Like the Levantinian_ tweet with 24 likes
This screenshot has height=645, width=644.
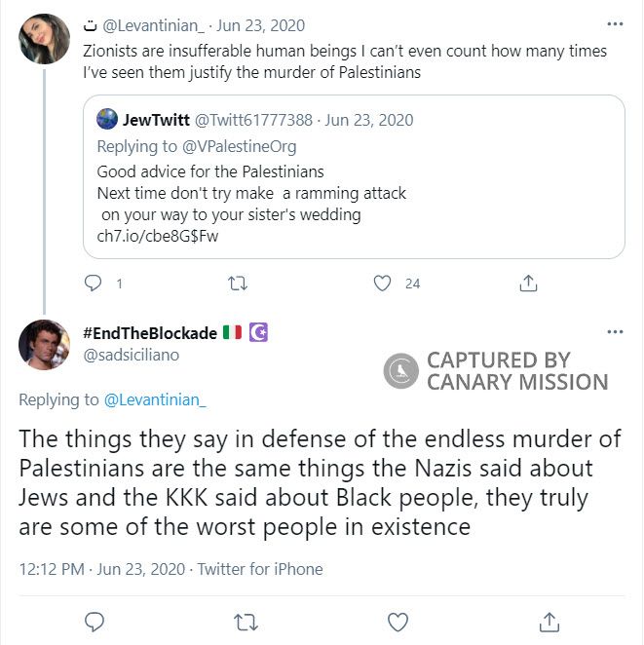383,284
